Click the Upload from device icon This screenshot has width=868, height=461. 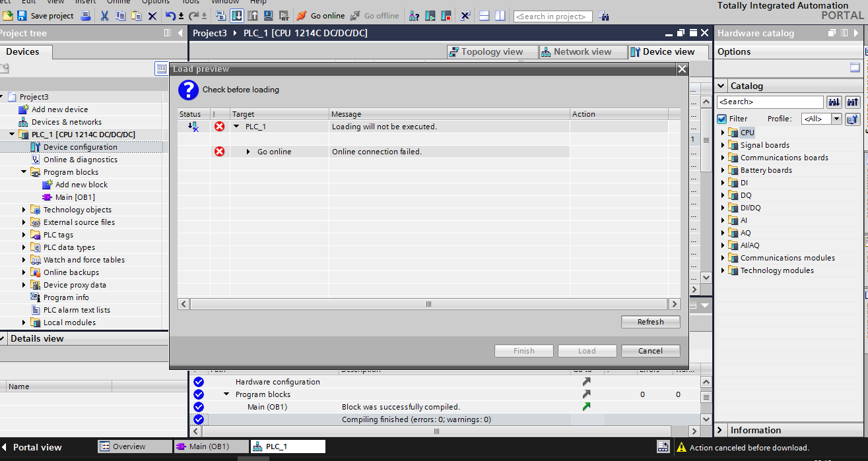[253, 16]
